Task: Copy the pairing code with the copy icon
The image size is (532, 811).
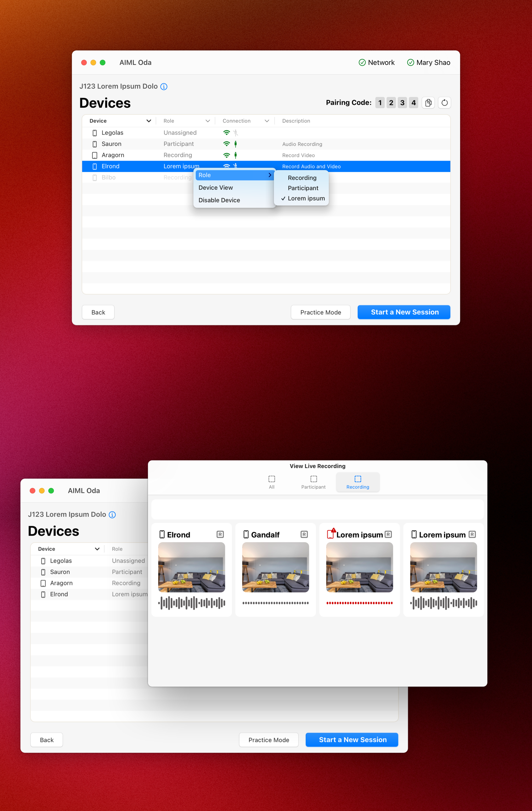Action: tap(428, 103)
